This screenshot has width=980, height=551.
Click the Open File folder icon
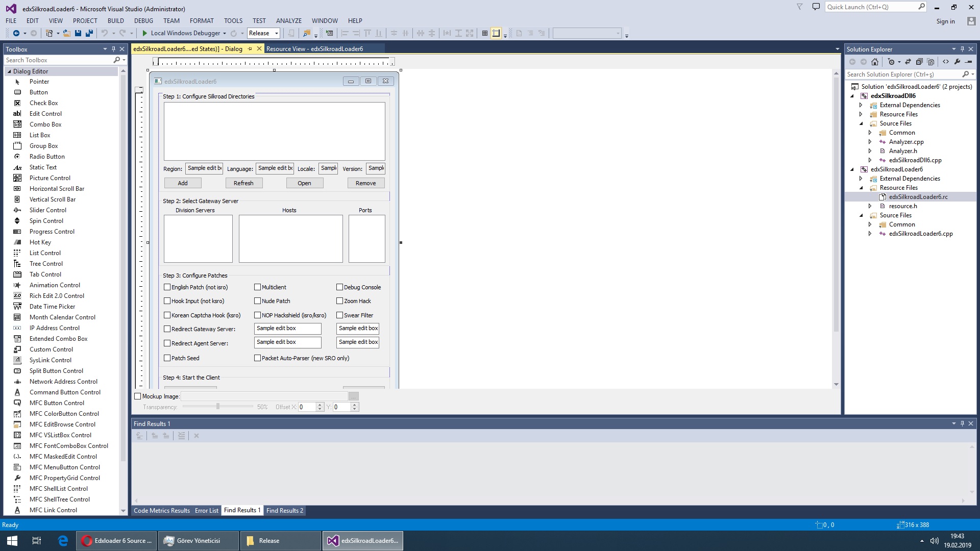[x=67, y=33]
